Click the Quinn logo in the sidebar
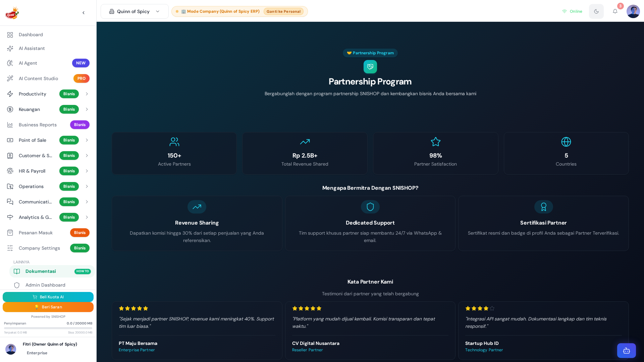644x362 pixels. click(12, 13)
